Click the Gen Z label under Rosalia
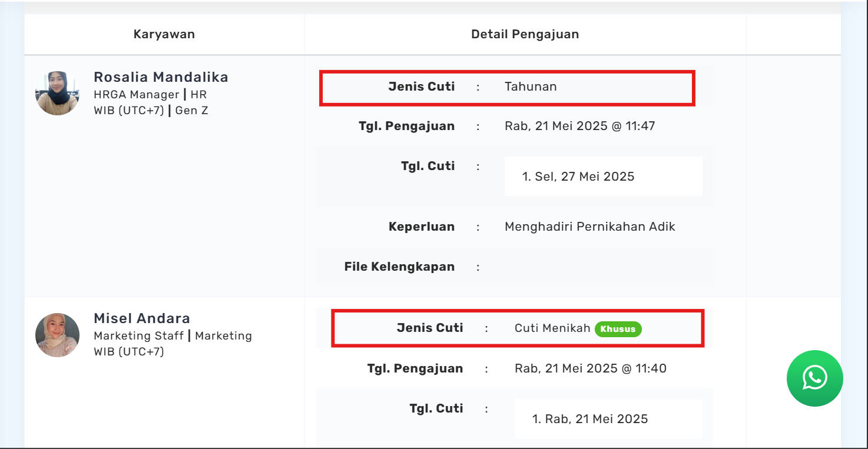The height and width of the screenshot is (449, 868). [x=191, y=110]
